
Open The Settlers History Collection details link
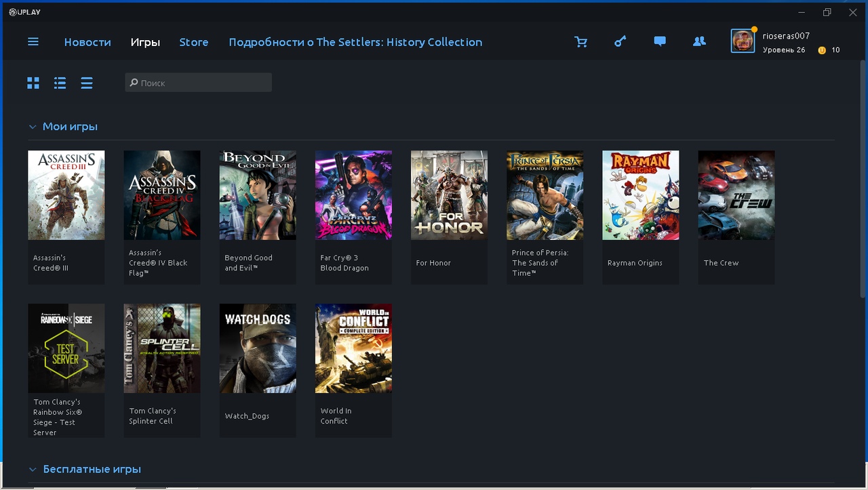pyautogui.click(x=355, y=42)
